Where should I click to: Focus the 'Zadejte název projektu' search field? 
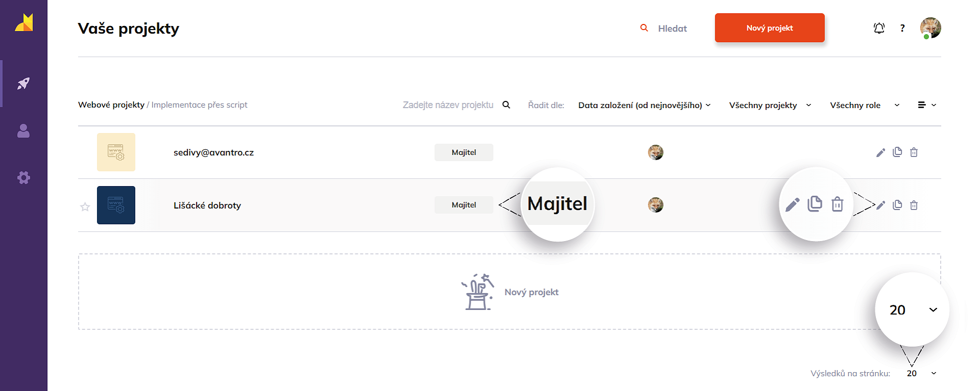448,105
